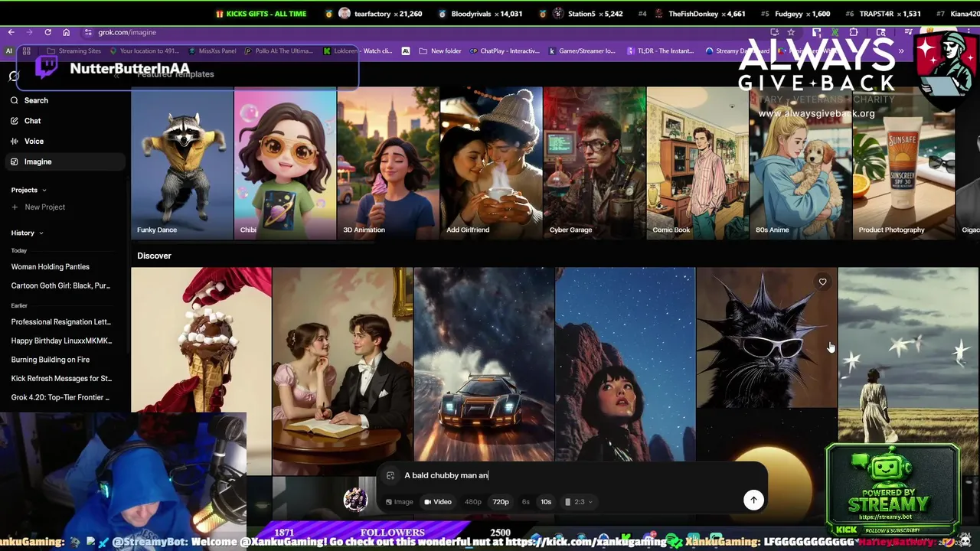Open the Streaming Sites bookmark folder
The image size is (980, 551).
pos(74,51)
